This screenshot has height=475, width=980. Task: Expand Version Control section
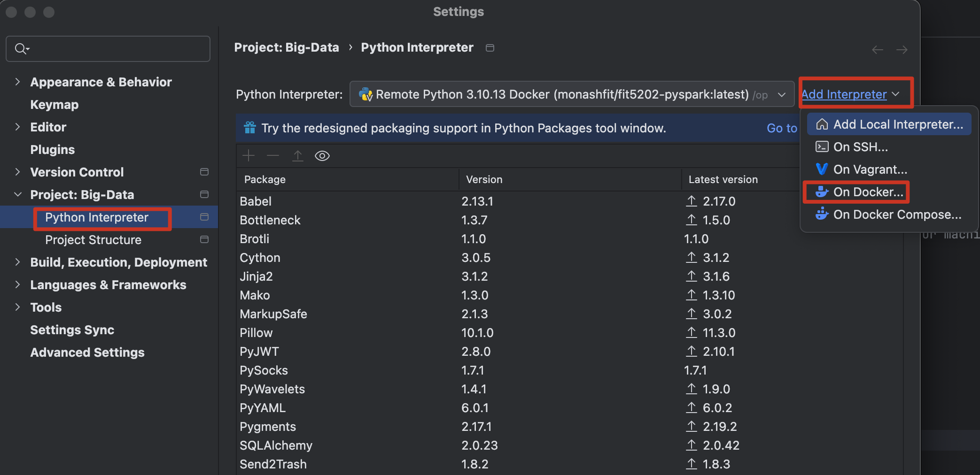(17, 172)
